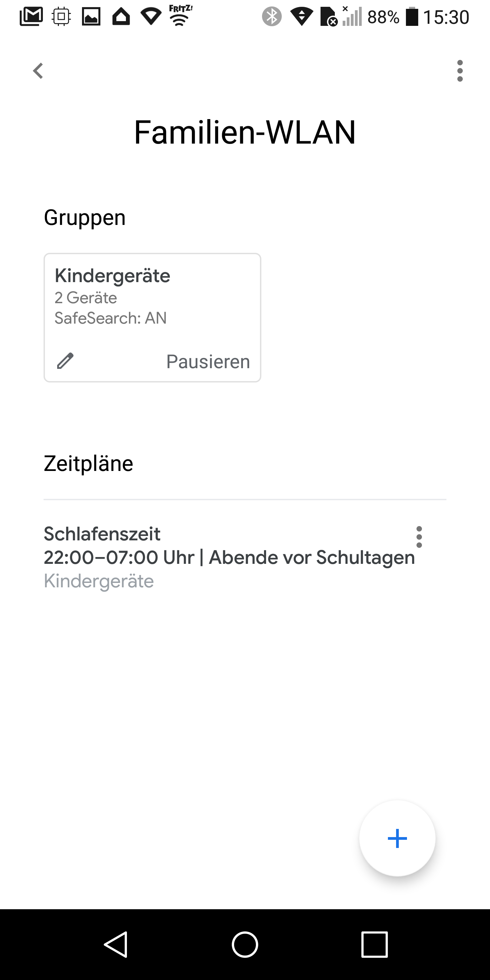
Task: Tap the Bluetooth status icon
Action: pos(272,16)
